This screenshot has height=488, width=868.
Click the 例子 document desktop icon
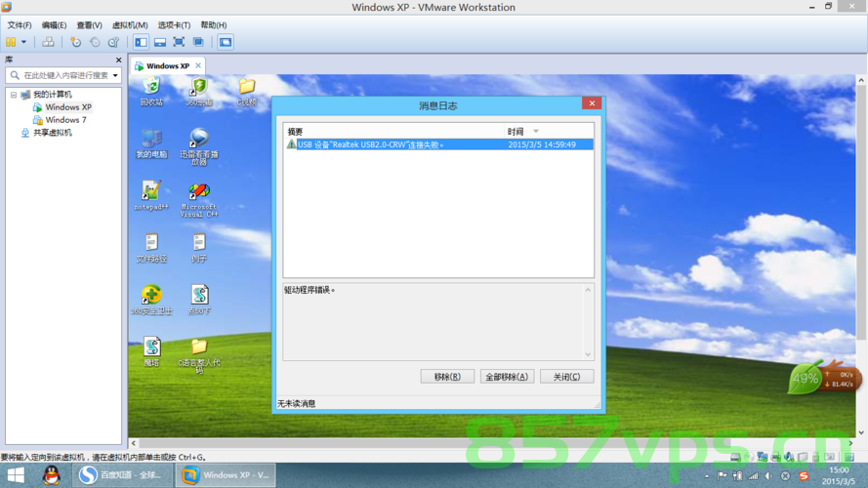pos(199,247)
